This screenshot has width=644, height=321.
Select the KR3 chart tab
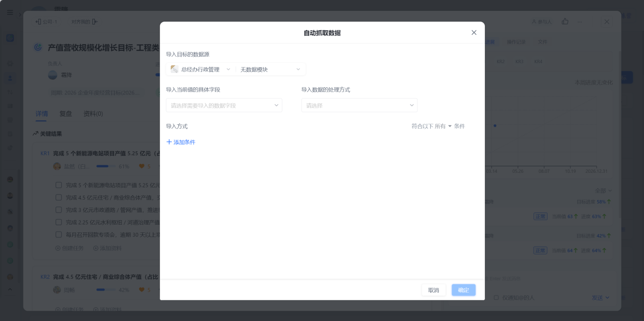[x=519, y=62]
